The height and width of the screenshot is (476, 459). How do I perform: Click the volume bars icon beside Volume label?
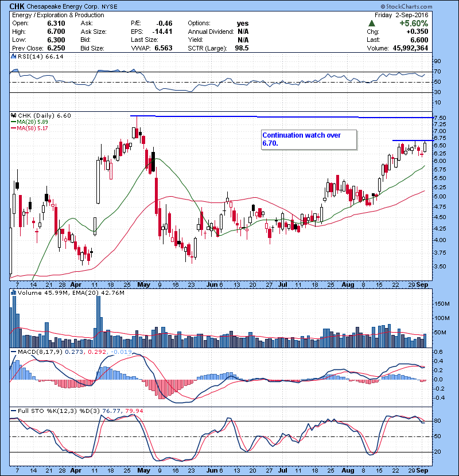point(13,293)
